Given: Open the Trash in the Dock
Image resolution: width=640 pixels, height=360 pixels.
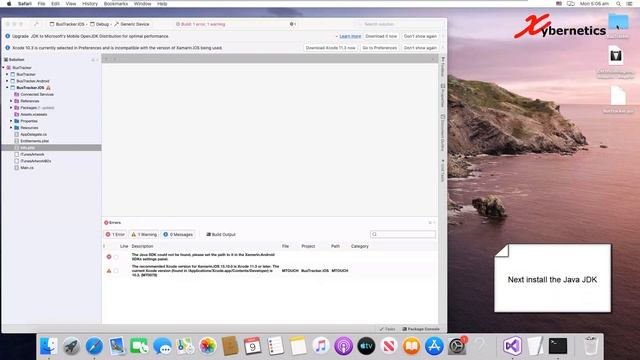Looking at the screenshot, I should 591,346.
